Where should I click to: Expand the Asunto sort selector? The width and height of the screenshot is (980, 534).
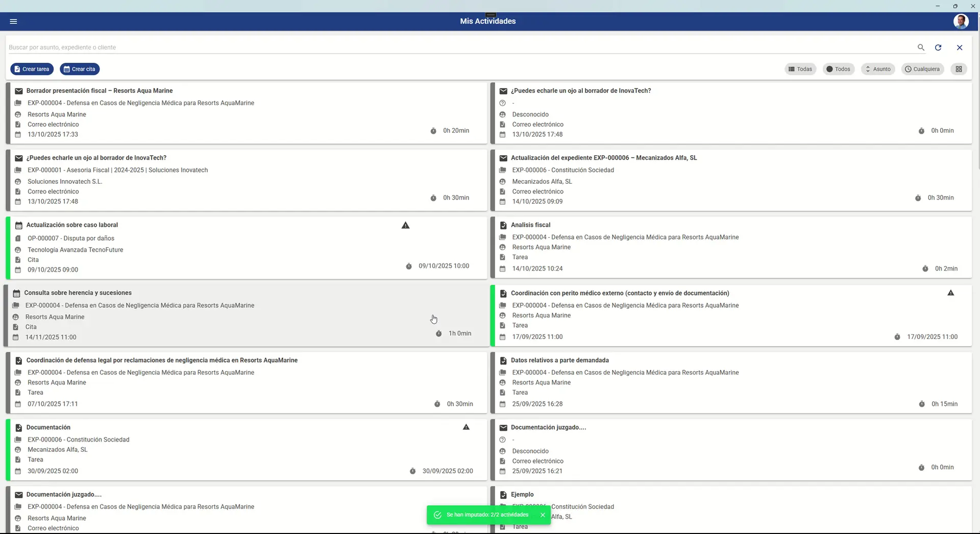pyautogui.click(x=877, y=69)
